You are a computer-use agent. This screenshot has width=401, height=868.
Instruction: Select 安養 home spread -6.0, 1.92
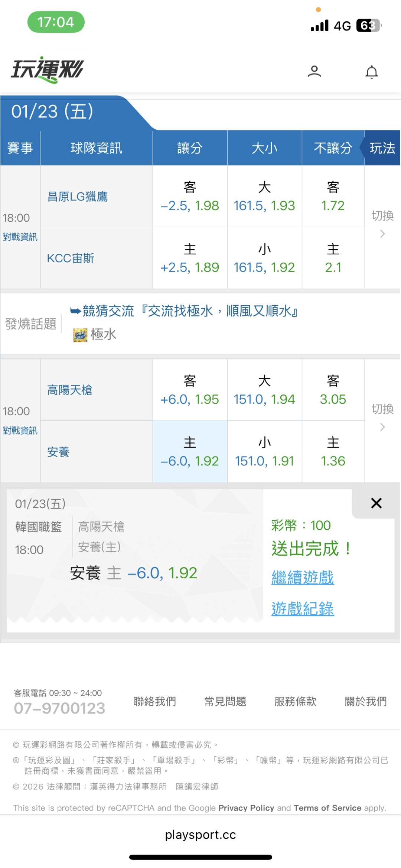tap(190, 452)
